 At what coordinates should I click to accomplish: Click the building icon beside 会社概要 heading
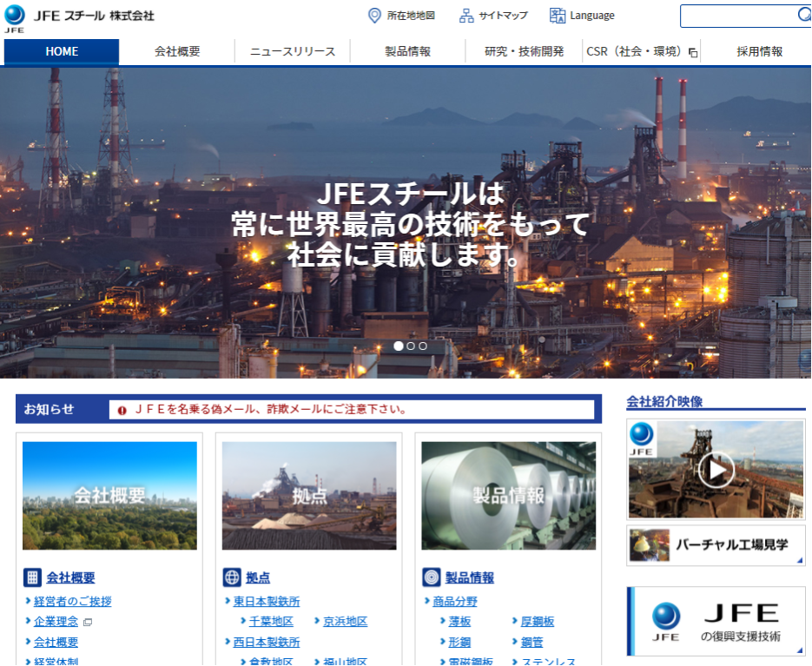click(33, 577)
